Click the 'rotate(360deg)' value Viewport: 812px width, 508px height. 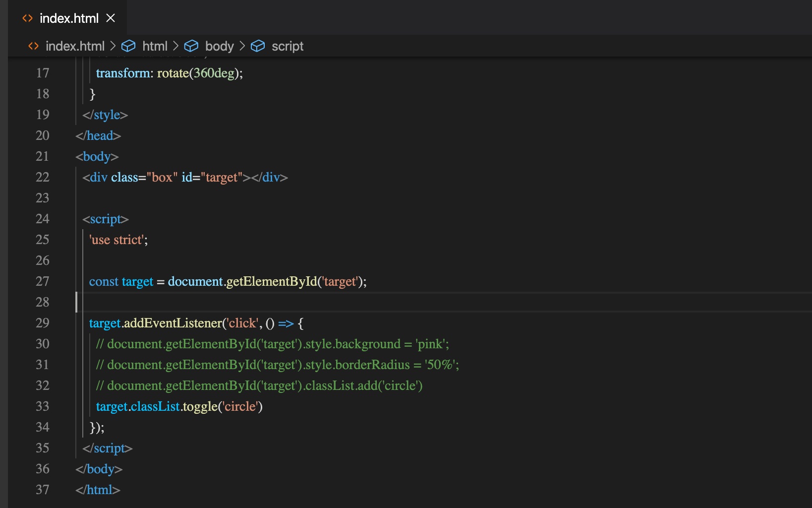(x=198, y=73)
